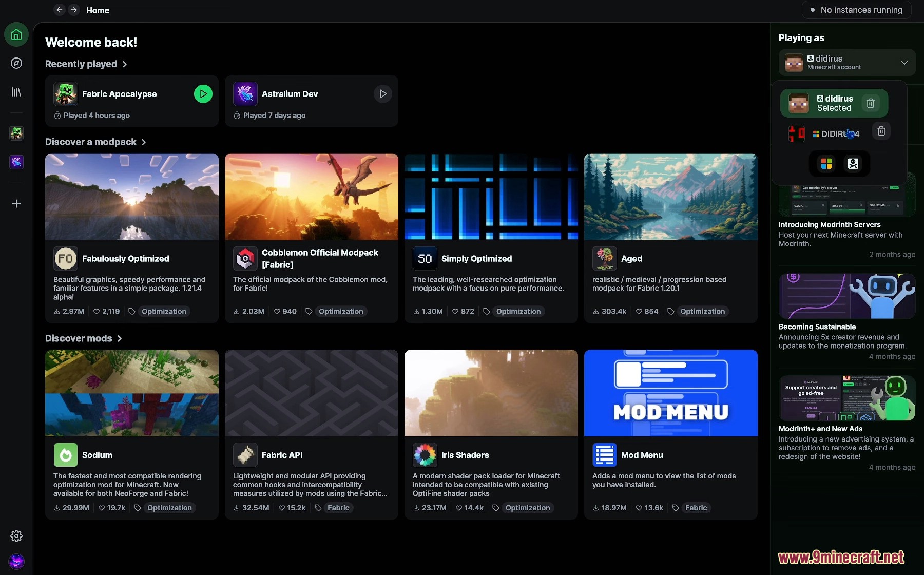This screenshot has width=924, height=575.
Task: Read the Introducing Modrinth Servers news
Action: coord(830,225)
